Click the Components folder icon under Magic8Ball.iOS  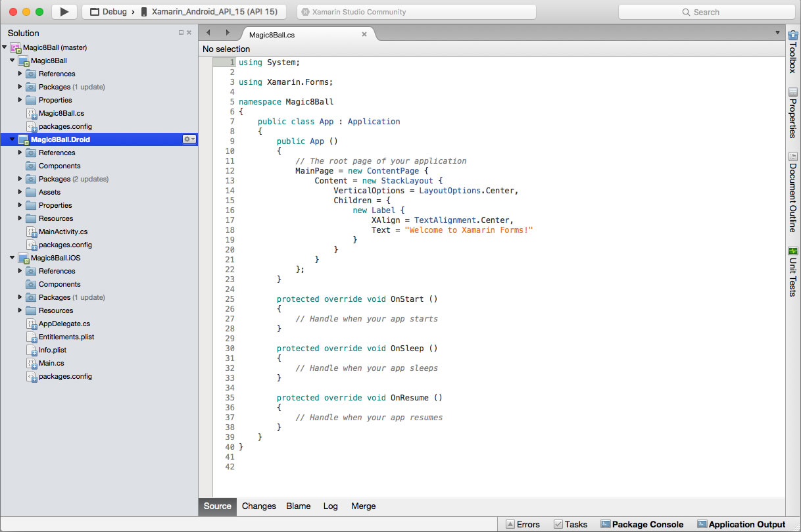coord(31,284)
